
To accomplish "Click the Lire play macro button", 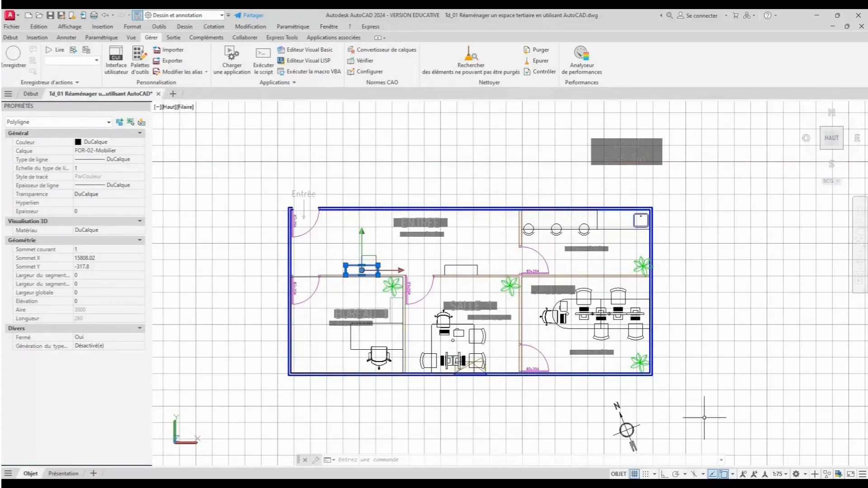I will pos(55,50).
